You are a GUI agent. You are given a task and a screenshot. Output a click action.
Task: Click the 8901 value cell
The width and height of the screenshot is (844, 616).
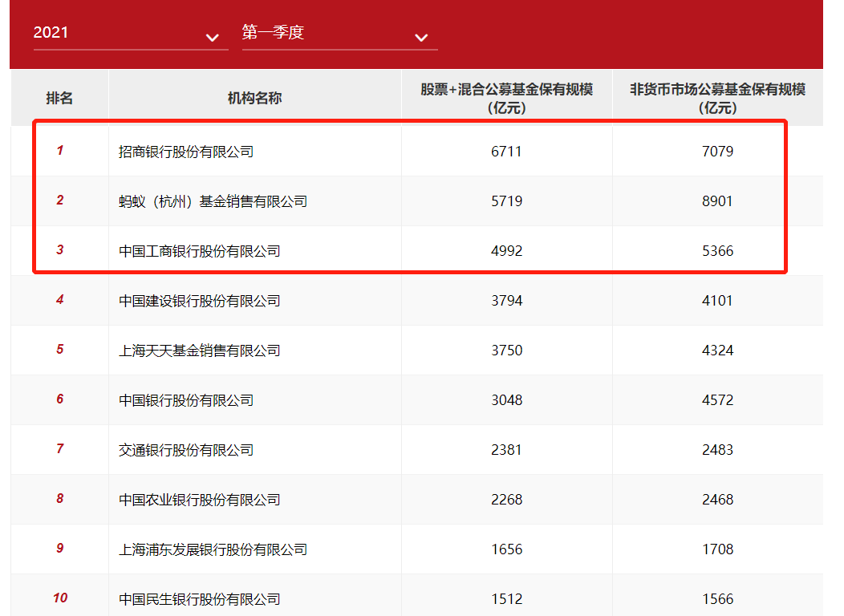point(717,201)
